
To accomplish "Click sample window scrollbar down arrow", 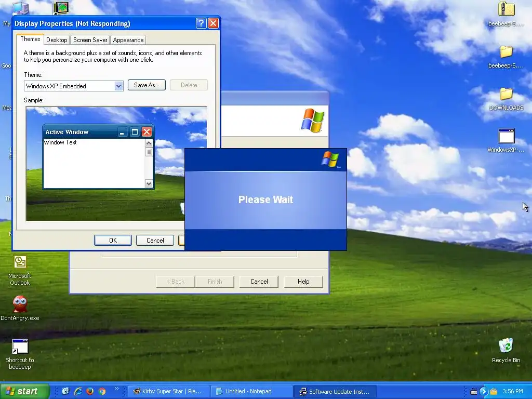I will click(x=149, y=183).
